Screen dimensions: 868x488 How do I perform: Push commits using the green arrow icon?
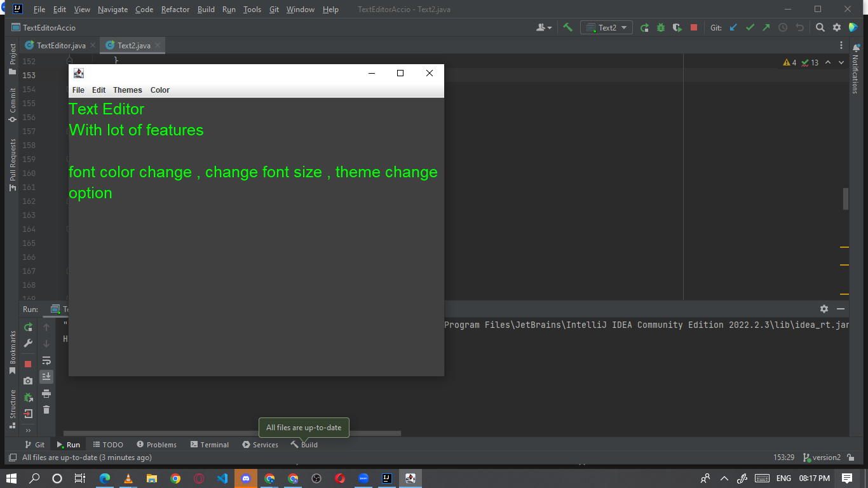(766, 27)
